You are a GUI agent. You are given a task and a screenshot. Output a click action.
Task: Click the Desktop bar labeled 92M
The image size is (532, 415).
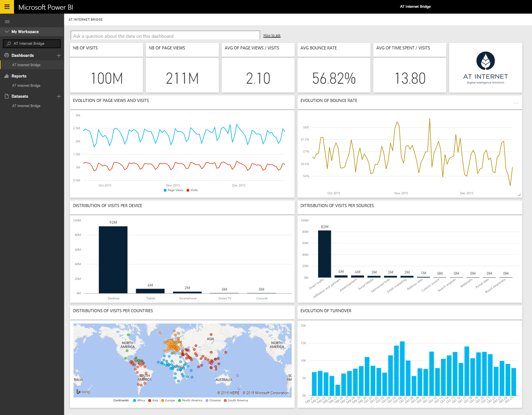click(113, 260)
